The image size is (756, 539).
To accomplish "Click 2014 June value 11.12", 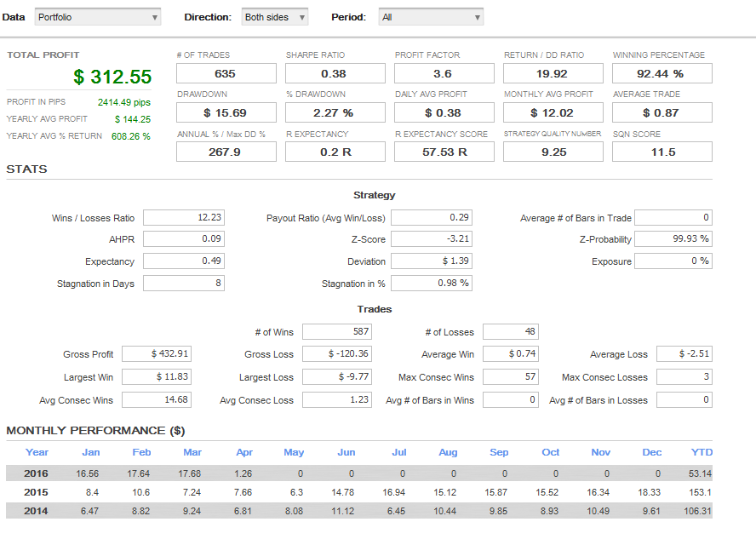I will click(x=343, y=511).
